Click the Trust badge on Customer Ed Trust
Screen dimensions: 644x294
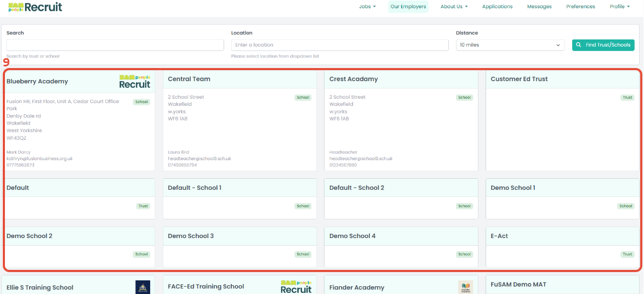tap(628, 98)
